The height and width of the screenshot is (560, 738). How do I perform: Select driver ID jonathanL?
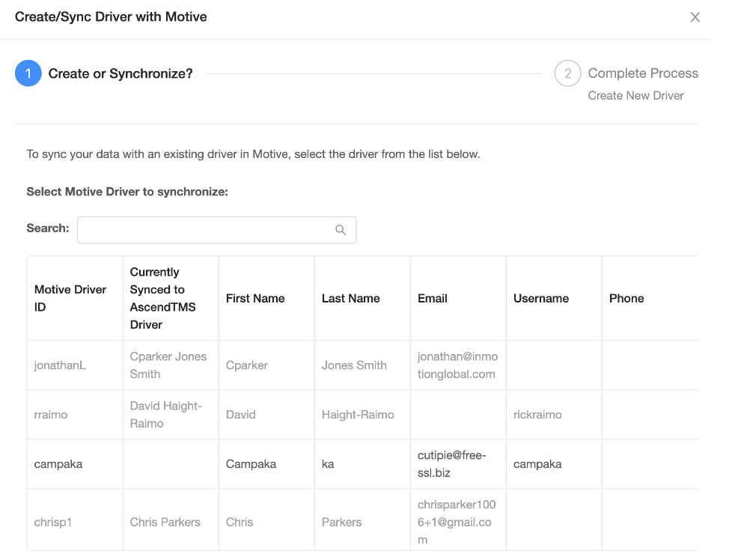(x=60, y=365)
